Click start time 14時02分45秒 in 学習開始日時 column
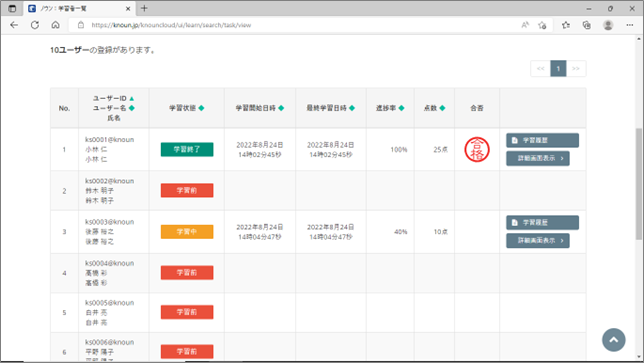Image resolution: width=644 pixels, height=363 pixels. point(260,155)
